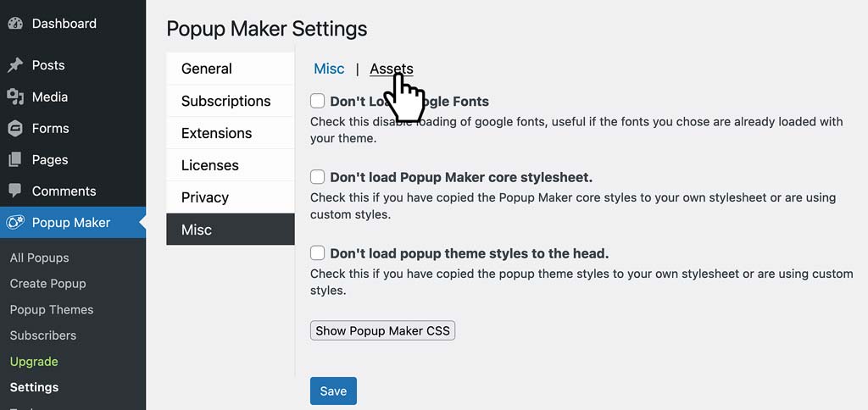Click the Media library icon
Screen dimensions: 868x410
pos(15,97)
